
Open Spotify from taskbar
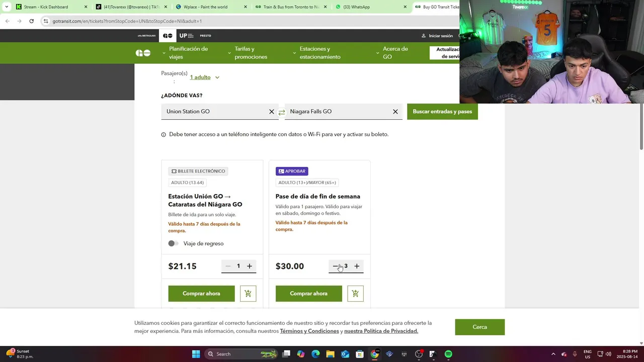tap(448, 354)
